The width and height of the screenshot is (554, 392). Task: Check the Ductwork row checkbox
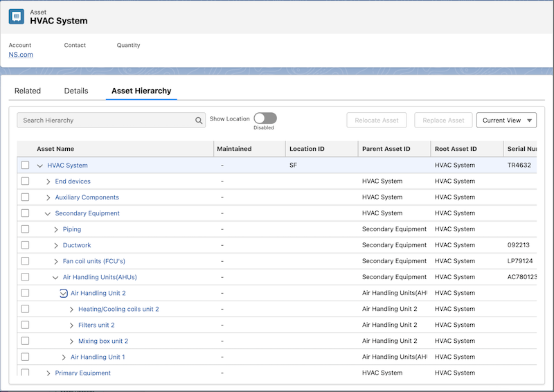[x=25, y=245]
